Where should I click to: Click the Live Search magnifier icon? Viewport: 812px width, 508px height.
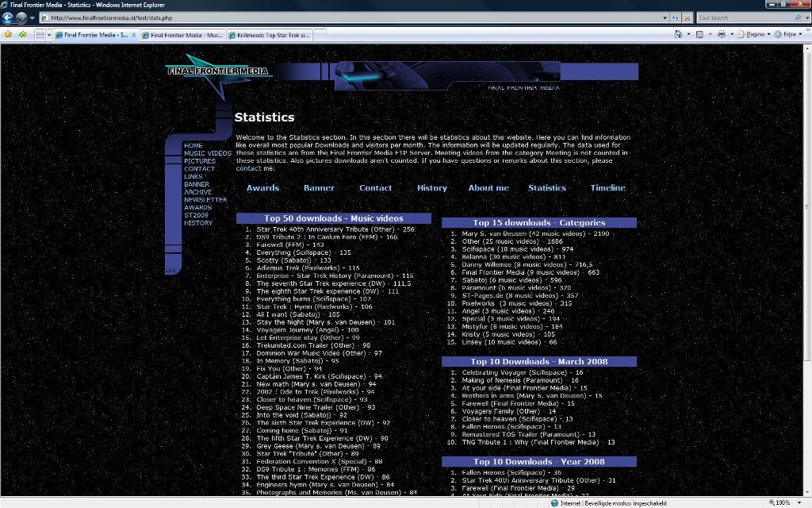798,17
